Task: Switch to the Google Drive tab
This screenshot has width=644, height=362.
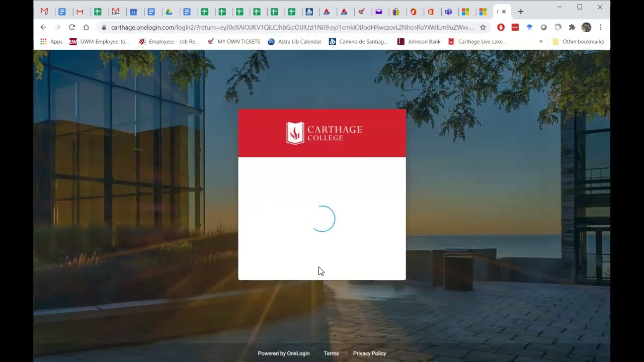Action: click(169, 12)
